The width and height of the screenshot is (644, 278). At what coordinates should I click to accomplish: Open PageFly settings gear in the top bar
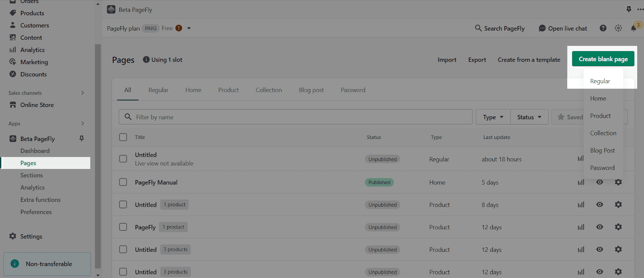(618, 28)
